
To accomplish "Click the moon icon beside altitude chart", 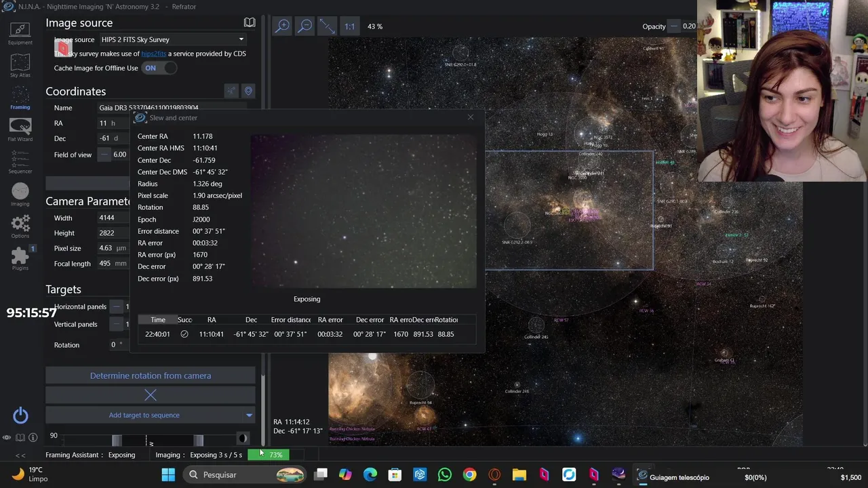I will [242, 439].
